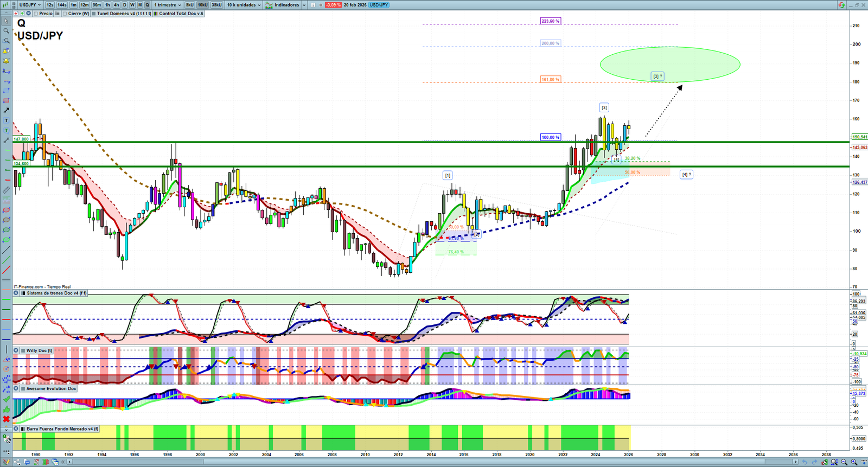This screenshot has height=467, width=868.
Task: Select the M monthly timeframe
Action: 139,5
